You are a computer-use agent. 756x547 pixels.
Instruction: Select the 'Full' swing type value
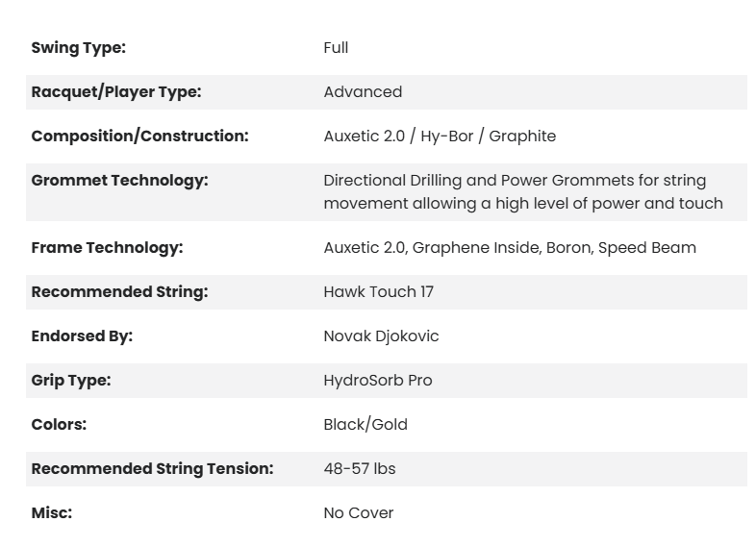[336, 48]
